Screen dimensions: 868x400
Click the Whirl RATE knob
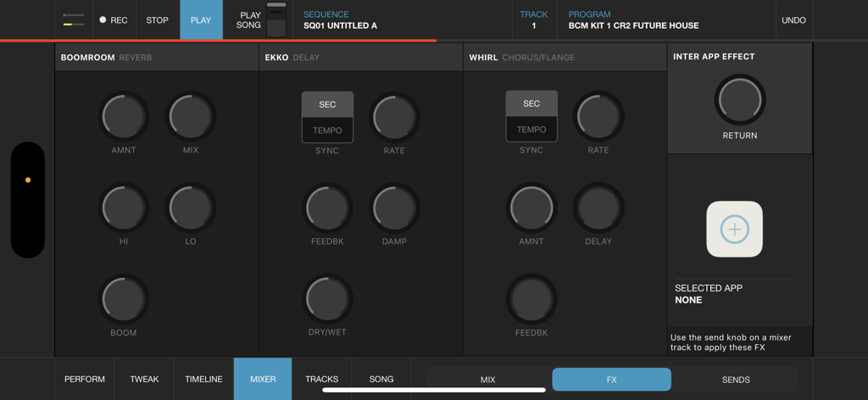click(598, 117)
